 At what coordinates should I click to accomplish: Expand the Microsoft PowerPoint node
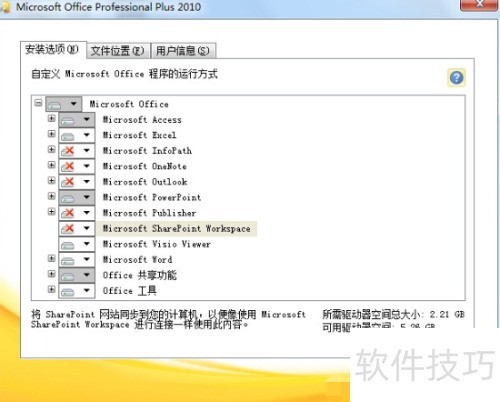pos(51,196)
